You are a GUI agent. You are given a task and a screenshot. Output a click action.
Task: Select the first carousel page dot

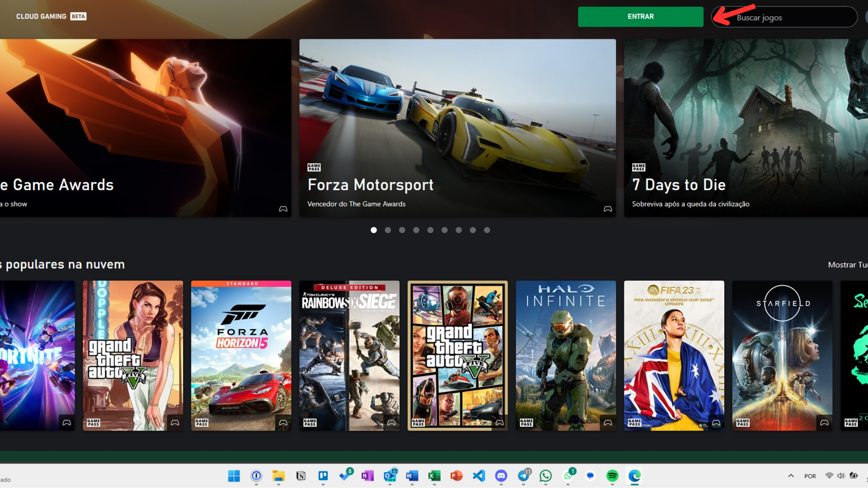[374, 230]
